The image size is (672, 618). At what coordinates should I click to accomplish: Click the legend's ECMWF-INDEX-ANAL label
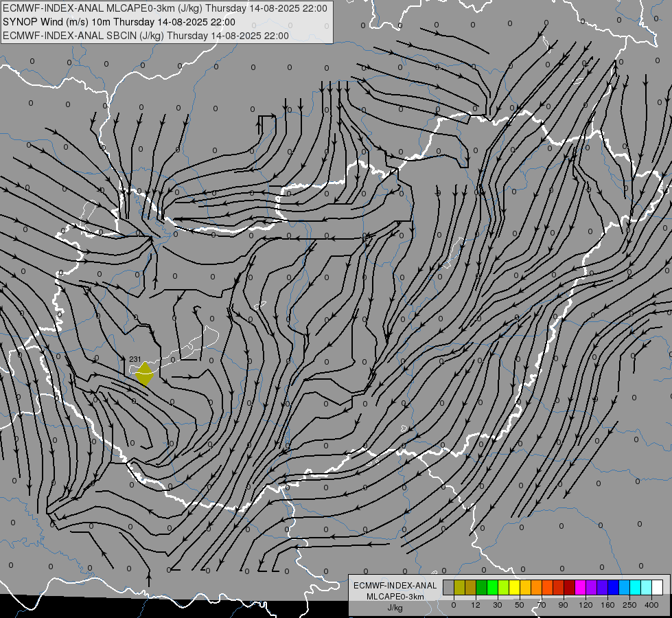pyautogui.click(x=395, y=586)
